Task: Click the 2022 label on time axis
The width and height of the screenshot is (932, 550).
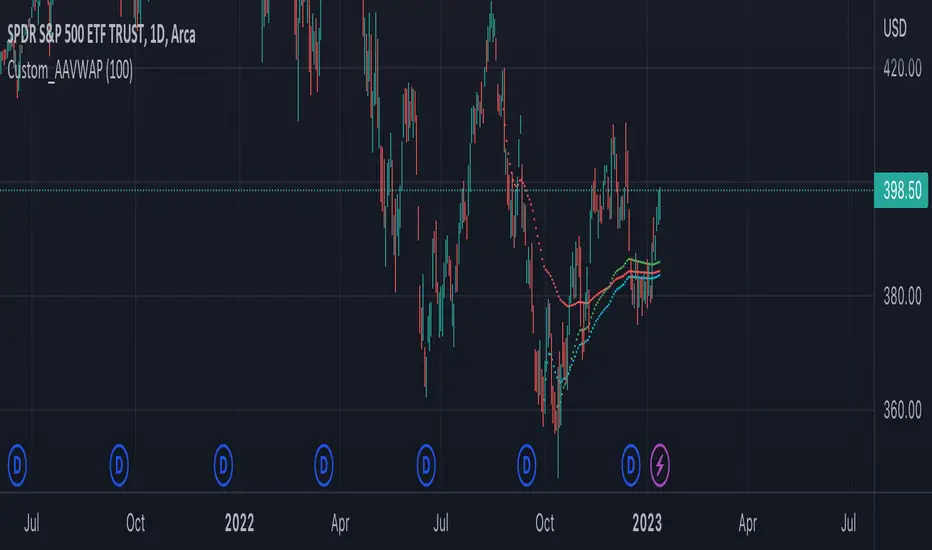Action: click(x=239, y=523)
